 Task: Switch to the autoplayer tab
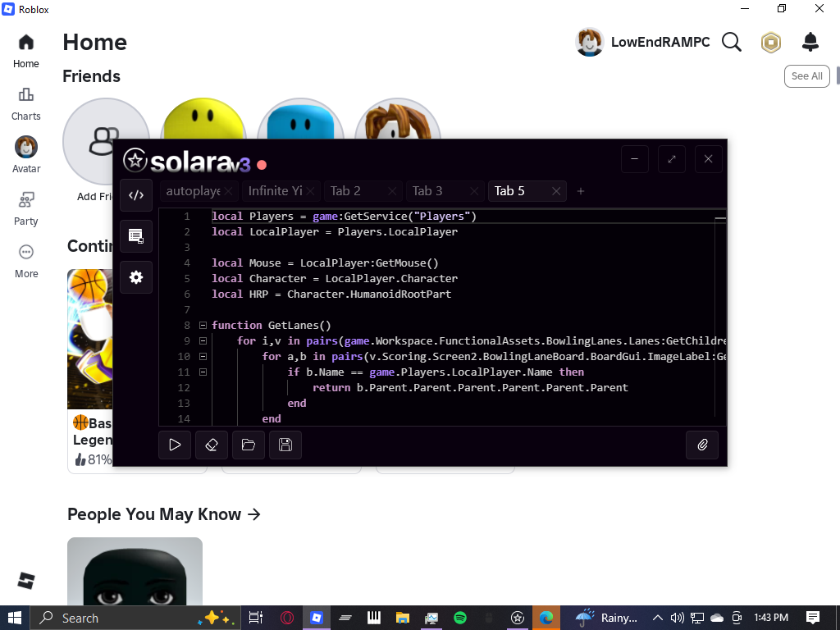click(x=193, y=191)
